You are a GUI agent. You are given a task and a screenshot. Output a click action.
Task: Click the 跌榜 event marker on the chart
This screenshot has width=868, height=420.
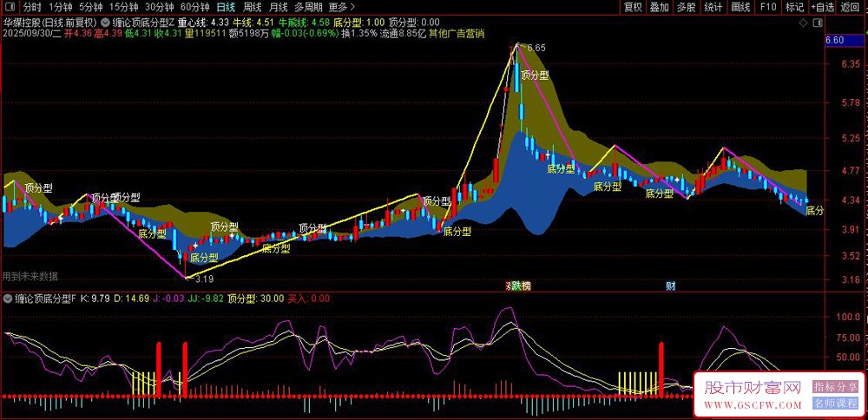pos(519,285)
